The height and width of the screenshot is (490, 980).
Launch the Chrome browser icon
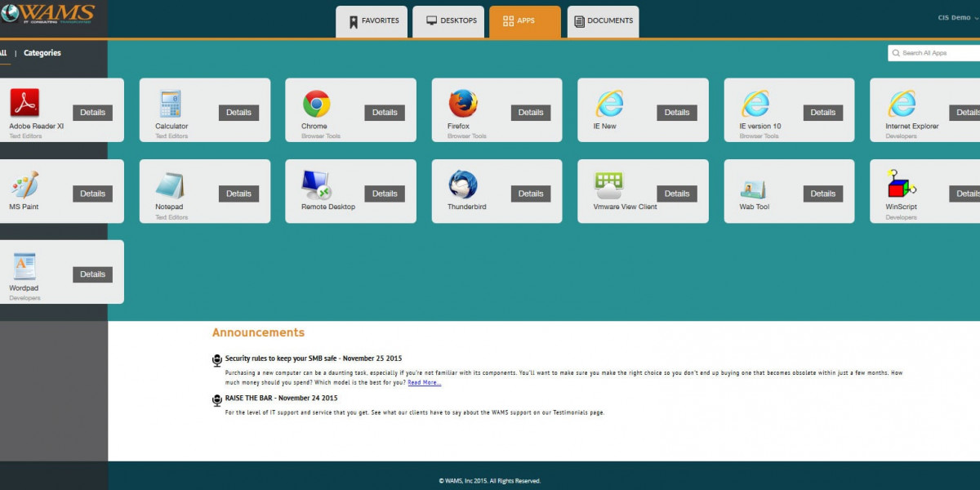314,105
